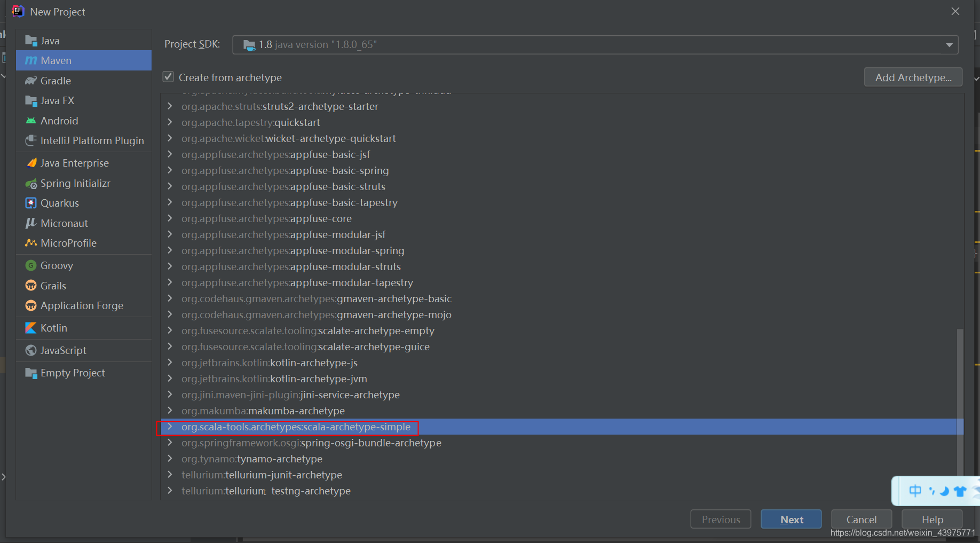Select the Kotlin project type
The image size is (980, 543).
(x=84, y=328)
